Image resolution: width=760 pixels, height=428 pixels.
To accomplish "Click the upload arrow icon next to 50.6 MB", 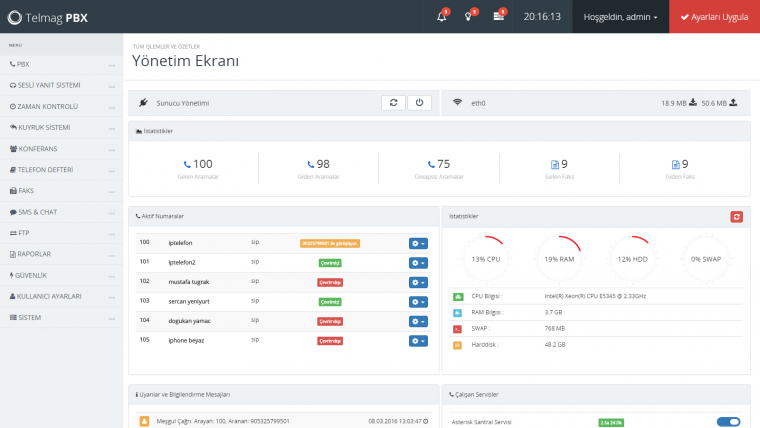I will click(733, 102).
